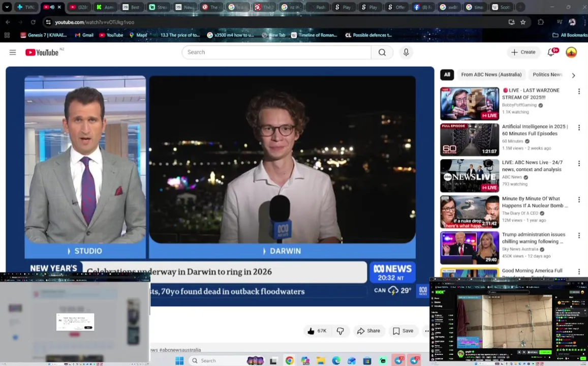Click the Chrome address bar URL
Viewport: 588px width, 366px height.
click(95, 22)
